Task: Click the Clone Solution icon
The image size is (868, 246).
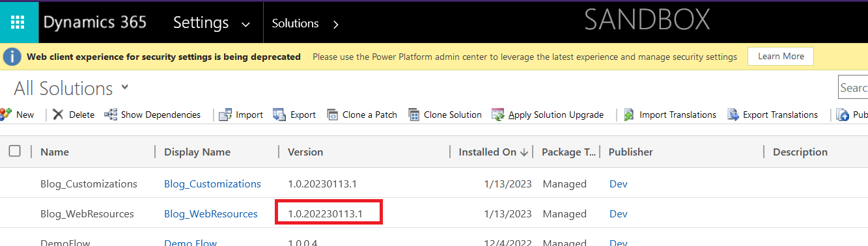Action: point(414,115)
